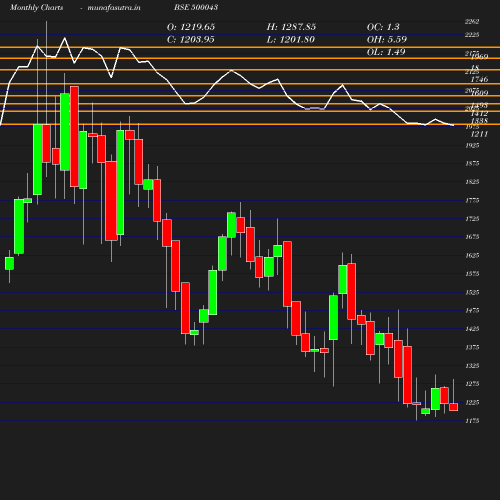This screenshot has width=500, height=500.
Task: Click the 1275 price axis label
Action: (472, 384)
